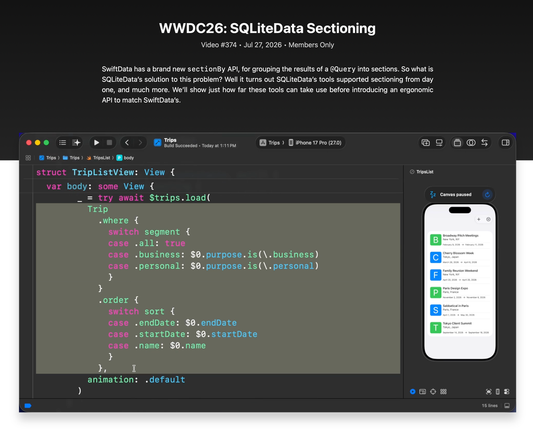Click the blue breakpoint tag icon in status bar
This screenshot has height=432, width=533.
(x=28, y=405)
